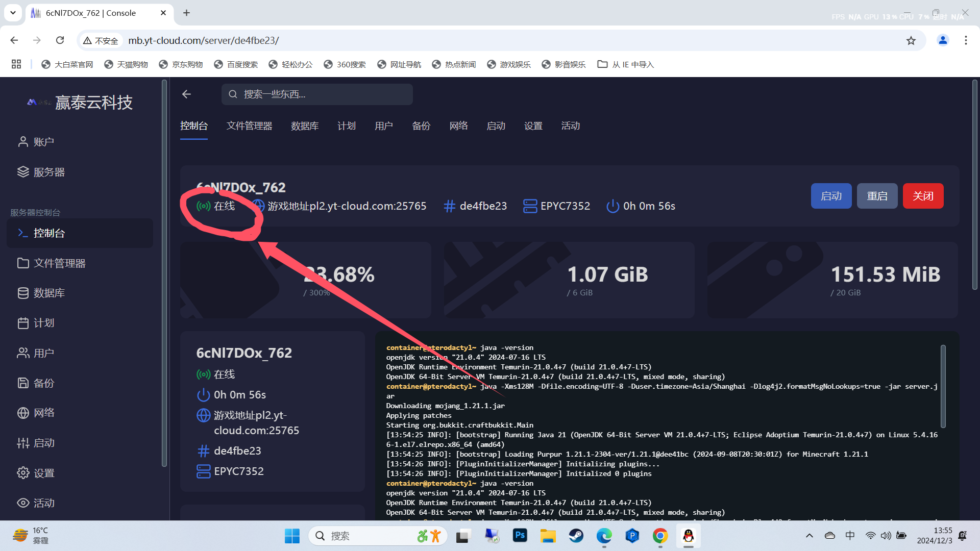The height and width of the screenshot is (551, 980).
Task: Click the Windows taskbar search box
Action: coord(378,536)
